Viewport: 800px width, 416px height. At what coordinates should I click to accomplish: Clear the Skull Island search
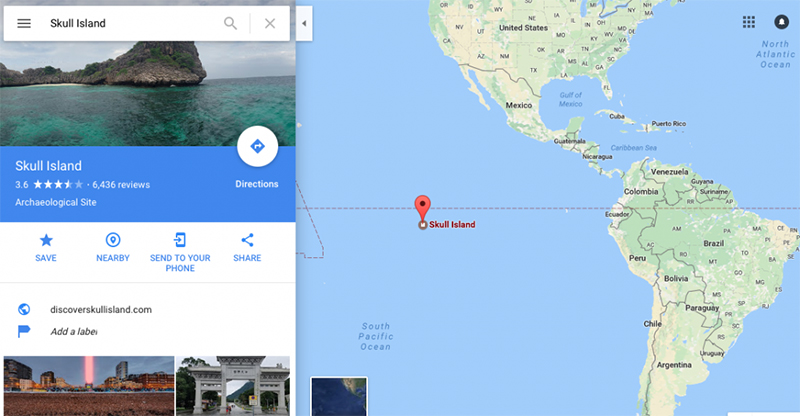(270, 23)
